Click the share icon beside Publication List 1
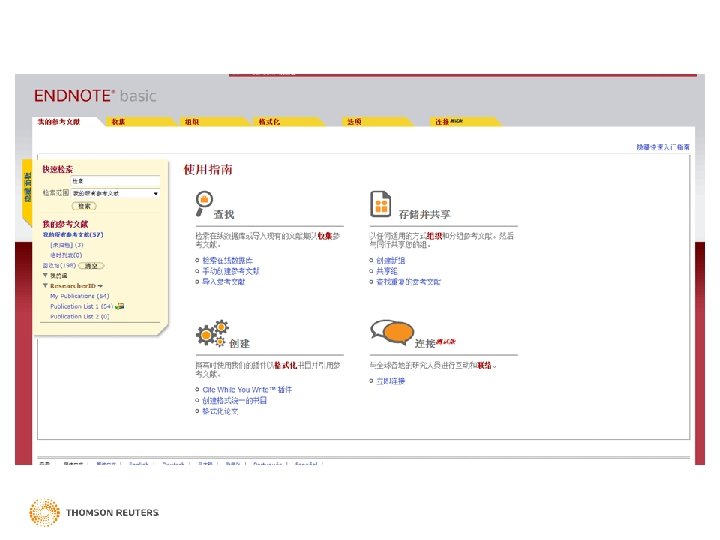This screenshot has height=540, width=720. click(119, 306)
